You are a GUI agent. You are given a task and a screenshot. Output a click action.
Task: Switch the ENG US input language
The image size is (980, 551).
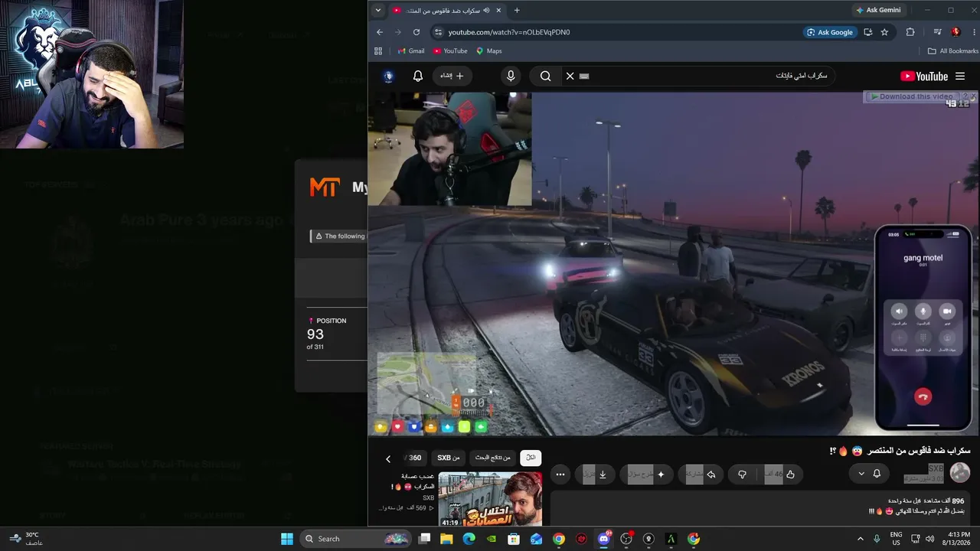point(896,539)
